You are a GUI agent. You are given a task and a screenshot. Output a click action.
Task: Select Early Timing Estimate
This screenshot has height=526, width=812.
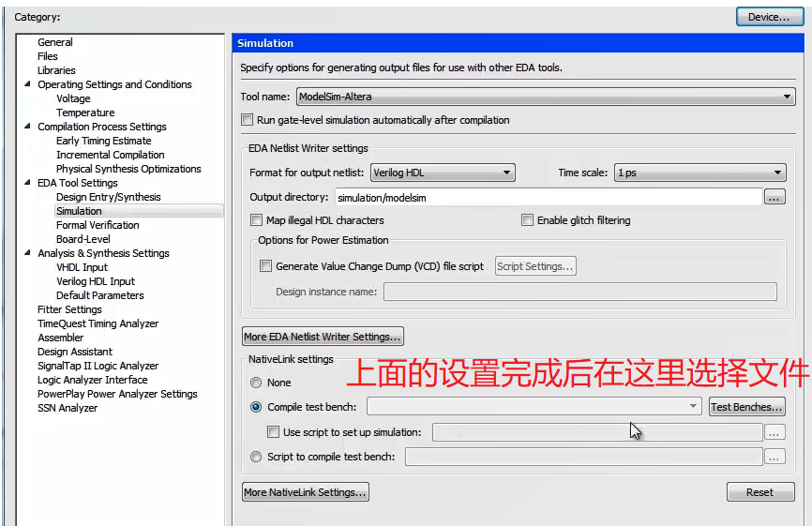104,141
